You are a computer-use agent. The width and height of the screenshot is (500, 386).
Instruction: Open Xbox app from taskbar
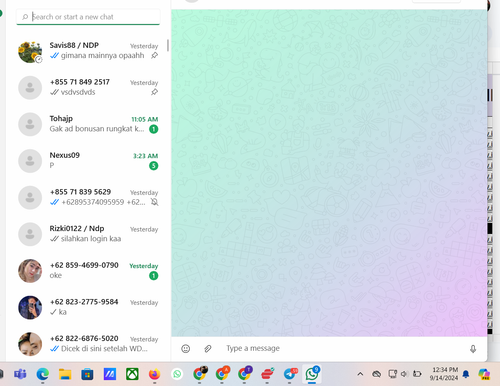point(132,374)
